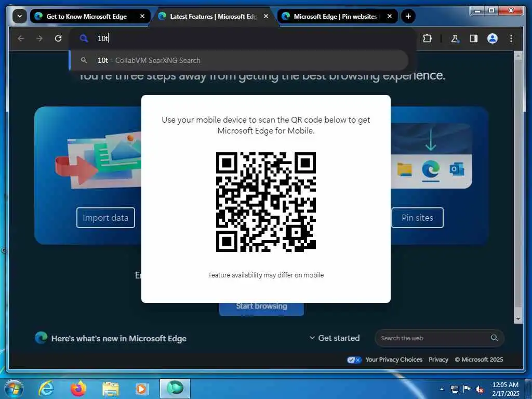
Task: Click the import data illustration
Action: tap(98, 161)
